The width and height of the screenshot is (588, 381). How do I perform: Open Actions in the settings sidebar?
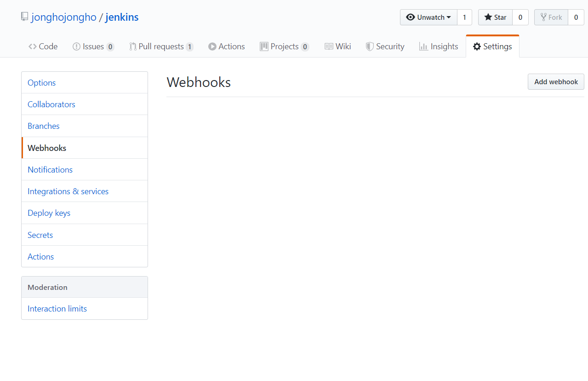click(85, 257)
